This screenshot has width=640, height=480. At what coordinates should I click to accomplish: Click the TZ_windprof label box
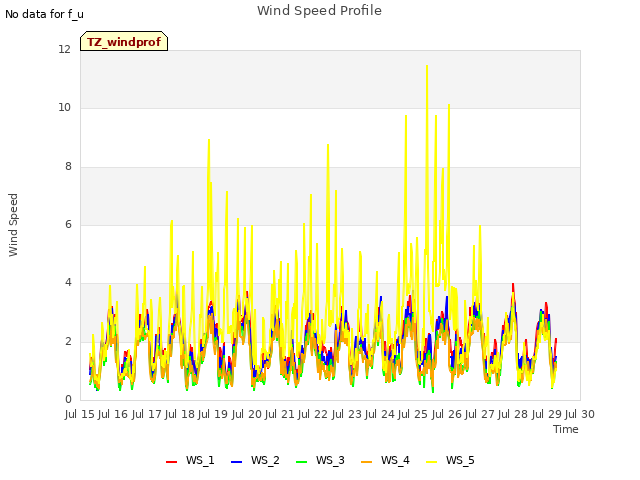(124, 41)
